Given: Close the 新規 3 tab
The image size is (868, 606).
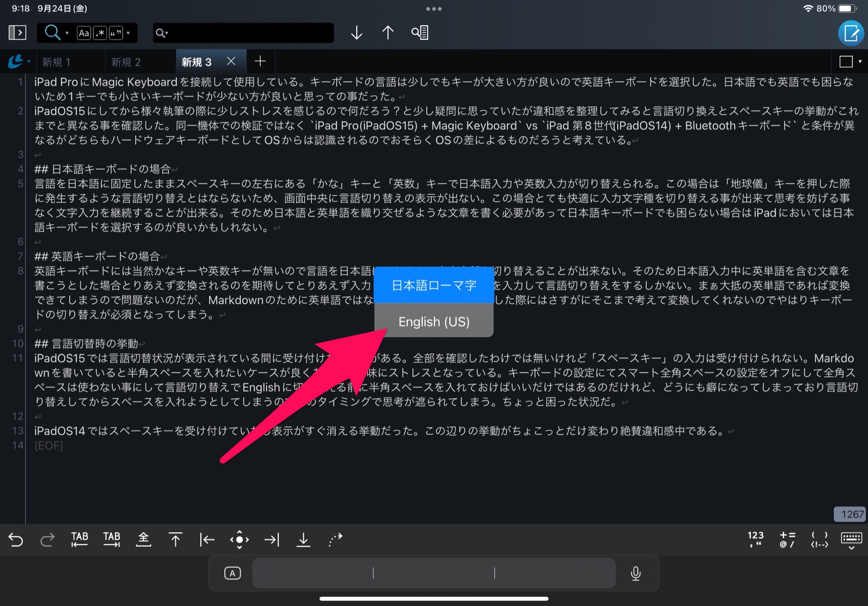Looking at the screenshot, I should coord(231,61).
